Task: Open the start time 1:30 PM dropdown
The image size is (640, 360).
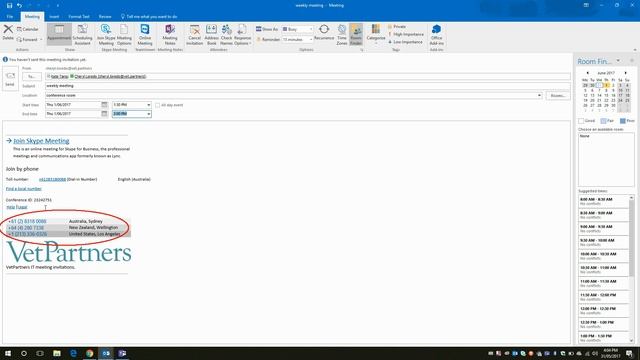Action: click(x=148, y=105)
